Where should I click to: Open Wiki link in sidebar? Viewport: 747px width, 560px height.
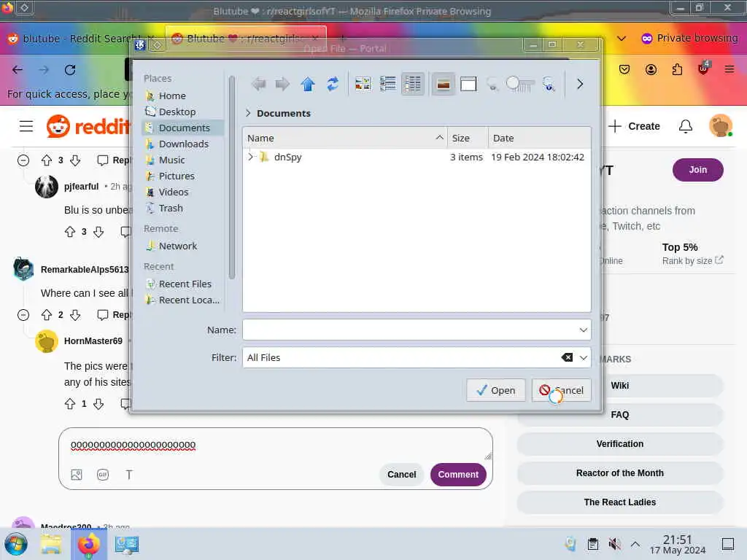click(x=619, y=386)
